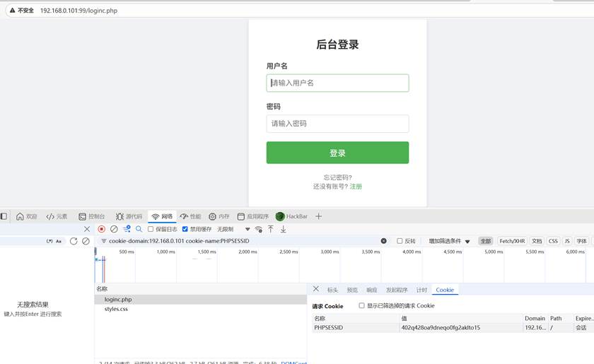Click the 密码 password input field

tap(337, 124)
